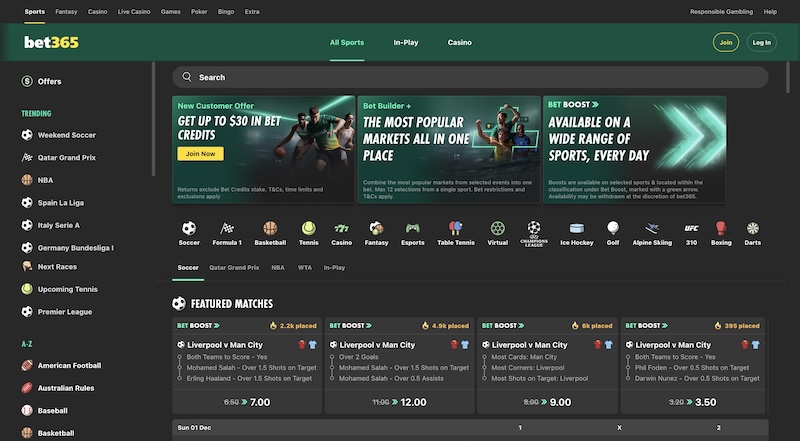The width and height of the screenshot is (800, 441).
Task: Select the NBA sub-tab
Action: tap(278, 267)
